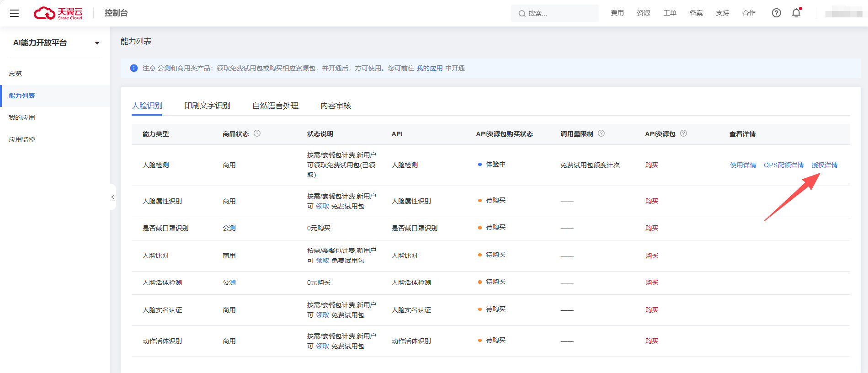Open the help question mark icon
This screenshot has height=373, width=868.
pyautogui.click(x=776, y=13)
